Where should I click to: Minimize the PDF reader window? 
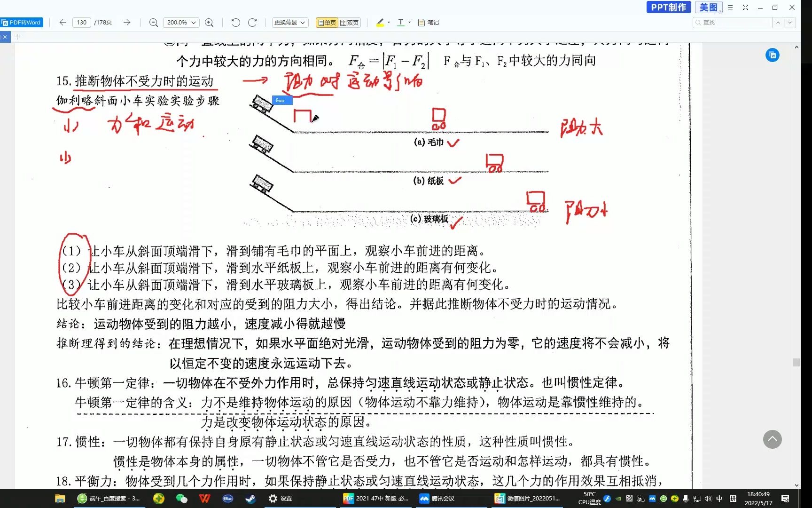pyautogui.click(x=760, y=8)
